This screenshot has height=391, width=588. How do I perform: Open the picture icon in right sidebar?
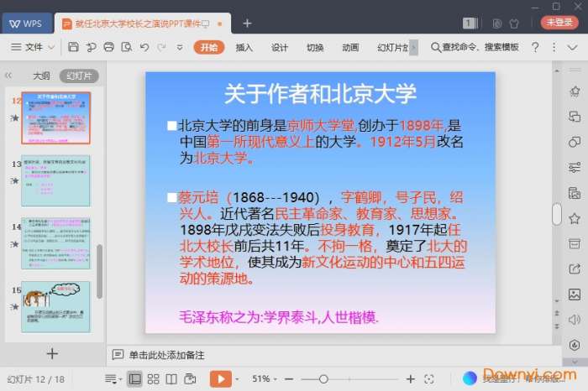(x=575, y=295)
